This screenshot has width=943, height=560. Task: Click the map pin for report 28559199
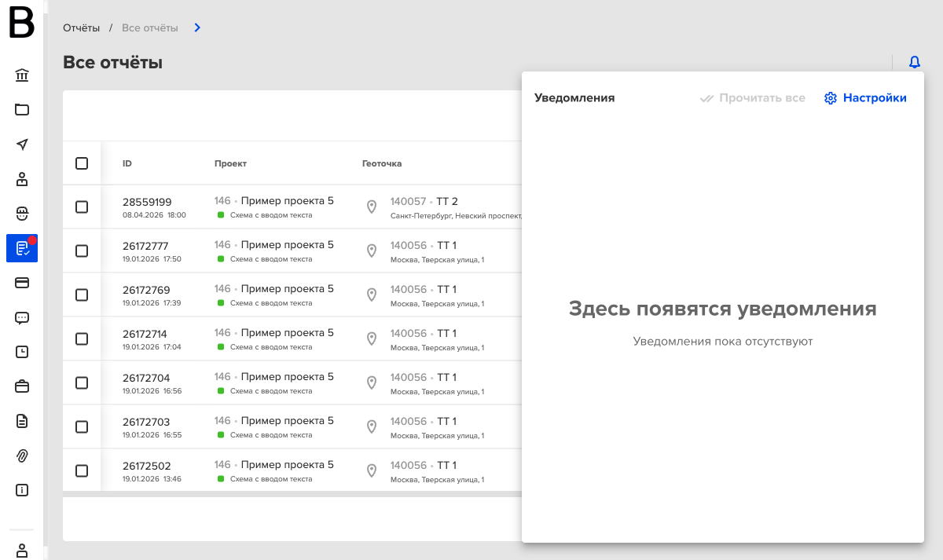pyautogui.click(x=372, y=207)
